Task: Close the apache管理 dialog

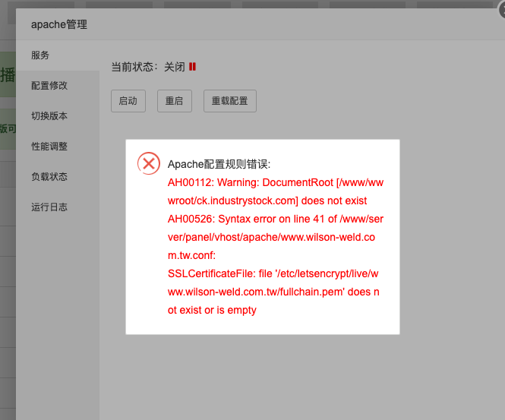Action: (503, 10)
